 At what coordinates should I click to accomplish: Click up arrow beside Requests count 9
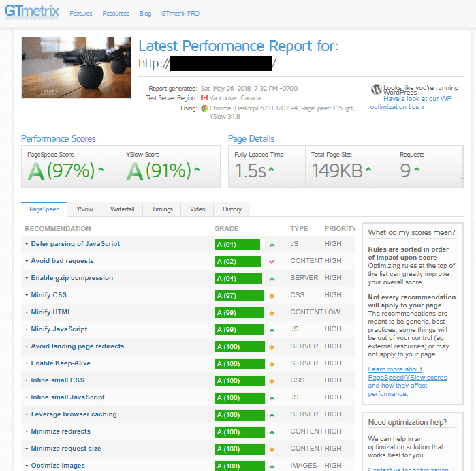[x=417, y=170]
